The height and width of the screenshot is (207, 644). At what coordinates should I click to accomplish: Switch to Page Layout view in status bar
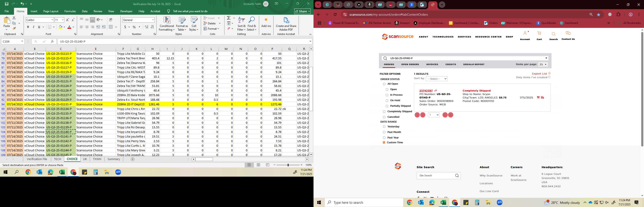(x=258, y=165)
